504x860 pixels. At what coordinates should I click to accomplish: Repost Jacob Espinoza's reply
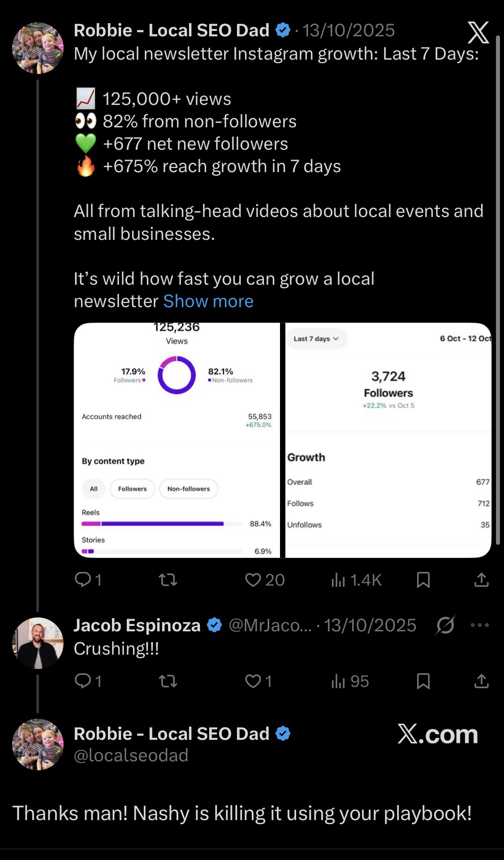click(168, 682)
